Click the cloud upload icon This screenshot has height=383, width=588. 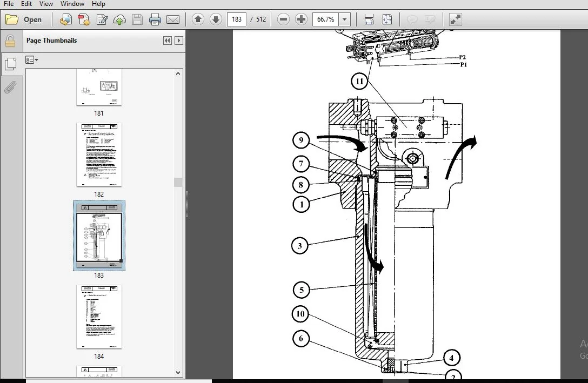(119, 19)
